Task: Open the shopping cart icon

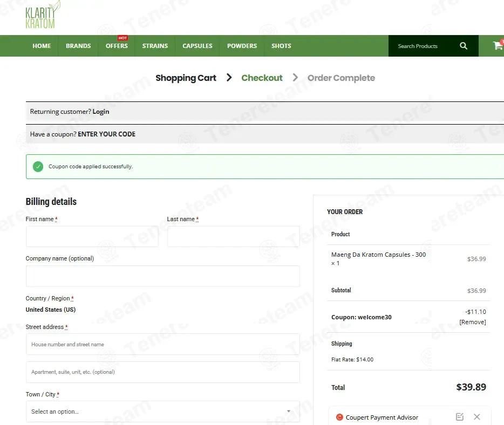Action: (x=498, y=45)
